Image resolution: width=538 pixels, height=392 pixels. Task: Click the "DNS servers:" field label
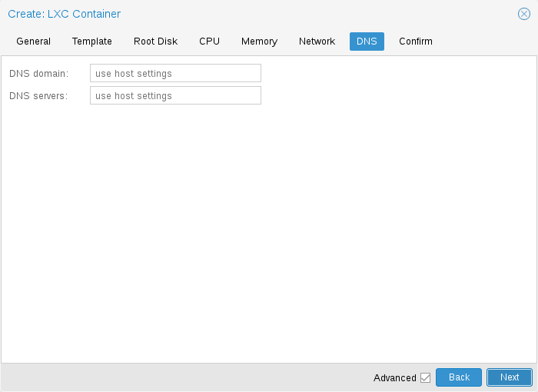click(x=38, y=96)
